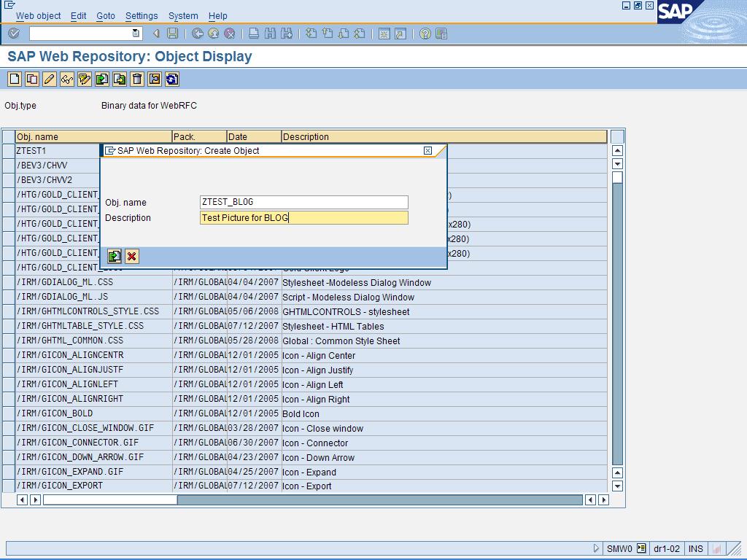Select the row marker for /IRM/GDIALOG_ML.CSS
The image size is (747, 560).
coord(9,282)
